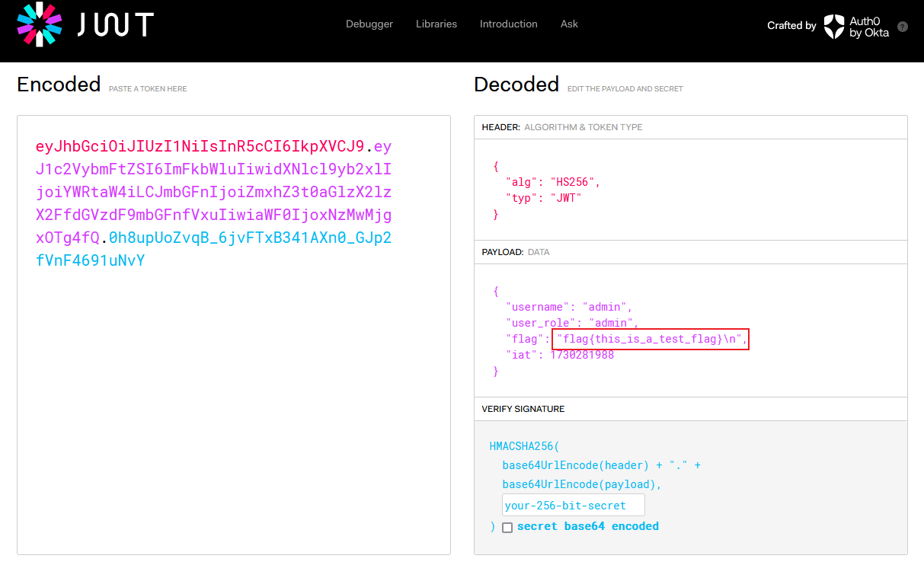924x565 pixels.
Task: Click the "username" line in payload editor
Action: (569, 307)
